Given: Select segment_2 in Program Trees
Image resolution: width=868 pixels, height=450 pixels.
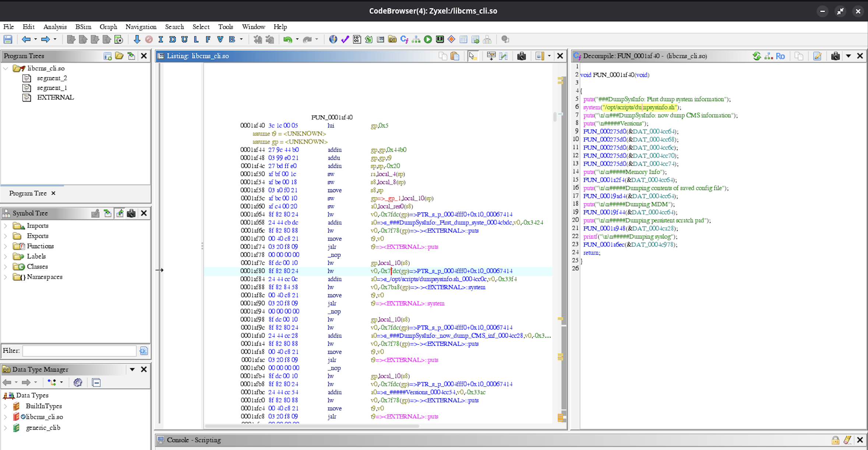Looking at the screenshot, I should point(52,78).
